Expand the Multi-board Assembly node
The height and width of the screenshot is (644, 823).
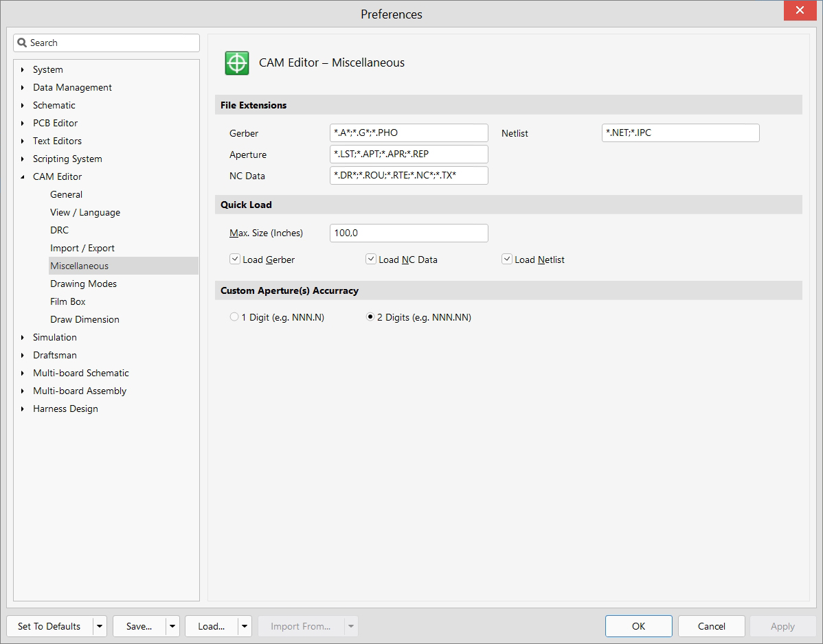click(23, 391)
